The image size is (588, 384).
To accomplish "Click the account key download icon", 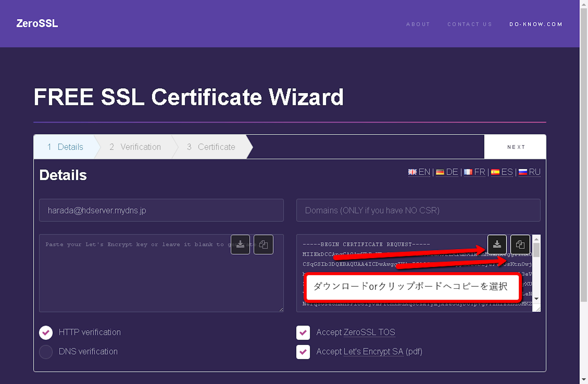I will pyautogui.click(x=240, y=244).
